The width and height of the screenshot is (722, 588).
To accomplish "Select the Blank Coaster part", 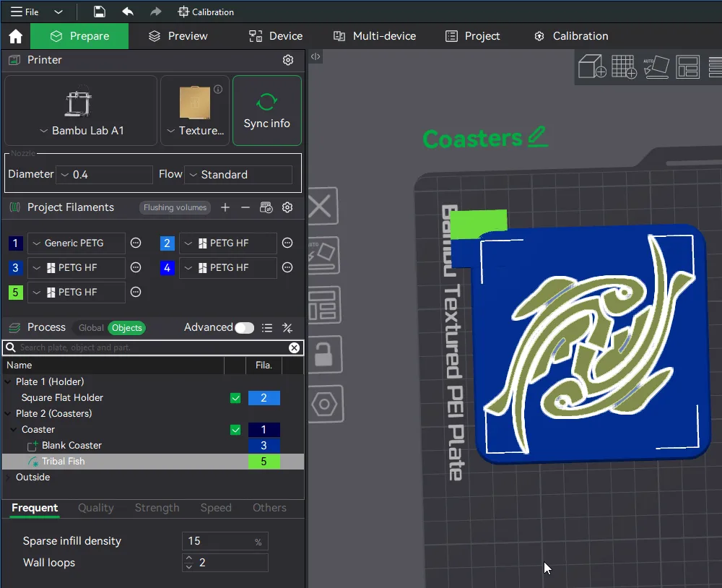I will (x=71, y=446).
